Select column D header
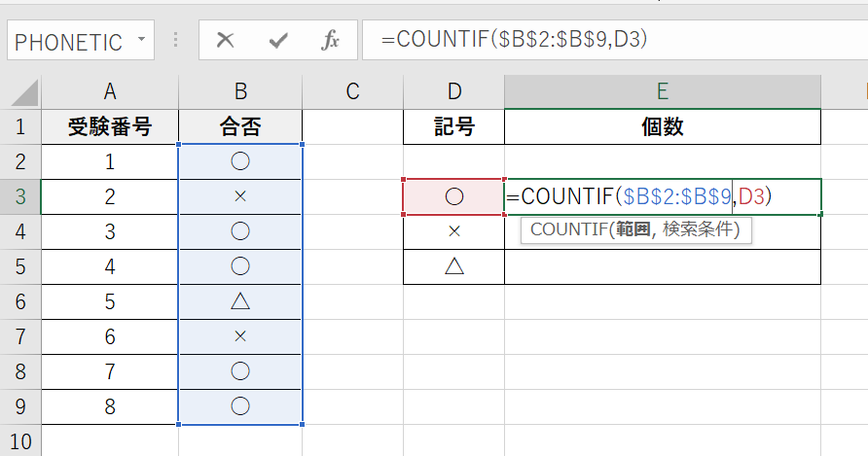Image resolution: width=868 pixels, height=456 pixels. coord(453,92)
